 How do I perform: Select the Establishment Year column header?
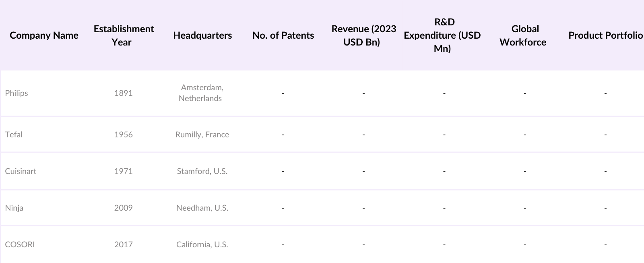(x=124, y=35)
